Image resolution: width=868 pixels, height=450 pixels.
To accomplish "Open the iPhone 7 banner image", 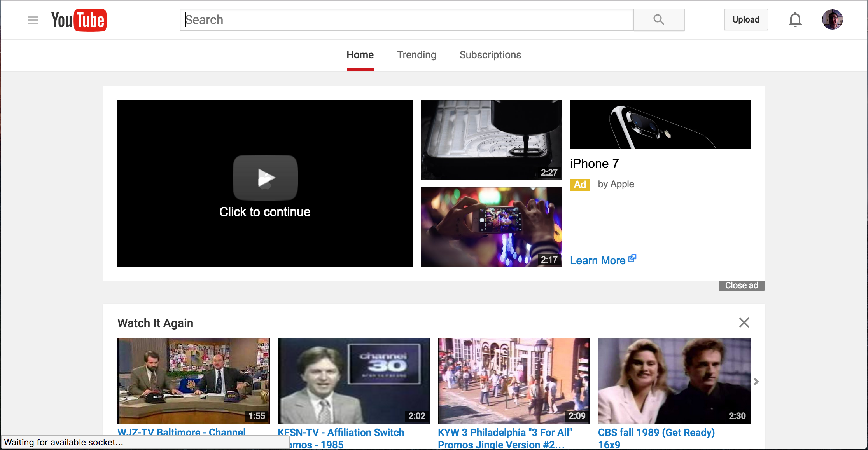I will point(660,125).
